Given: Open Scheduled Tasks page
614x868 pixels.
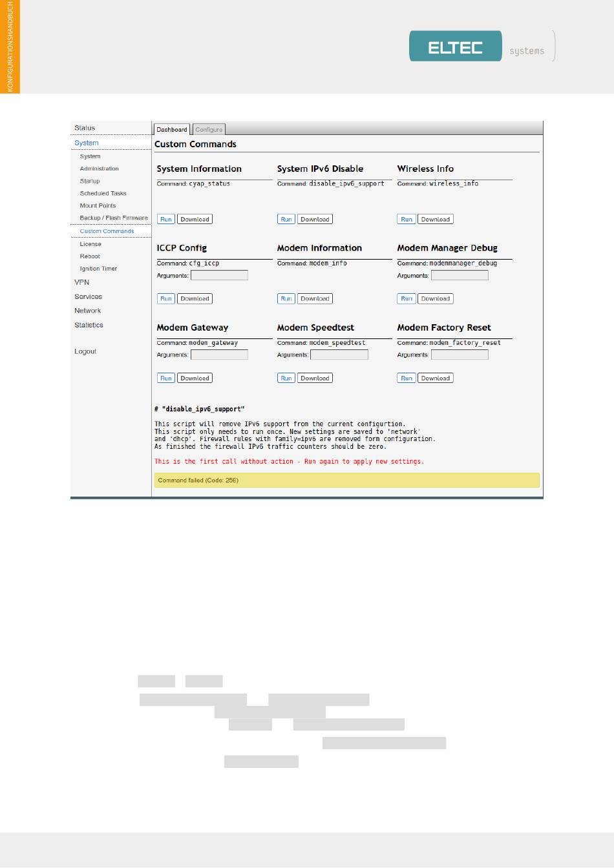Looking at the screenshot, I should 103,193.
